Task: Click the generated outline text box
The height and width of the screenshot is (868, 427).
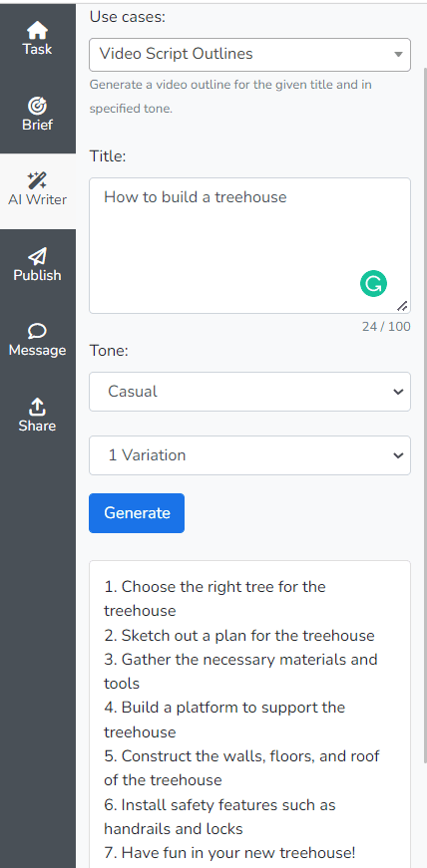Action: pyautogui.click(x=249, y=715)
